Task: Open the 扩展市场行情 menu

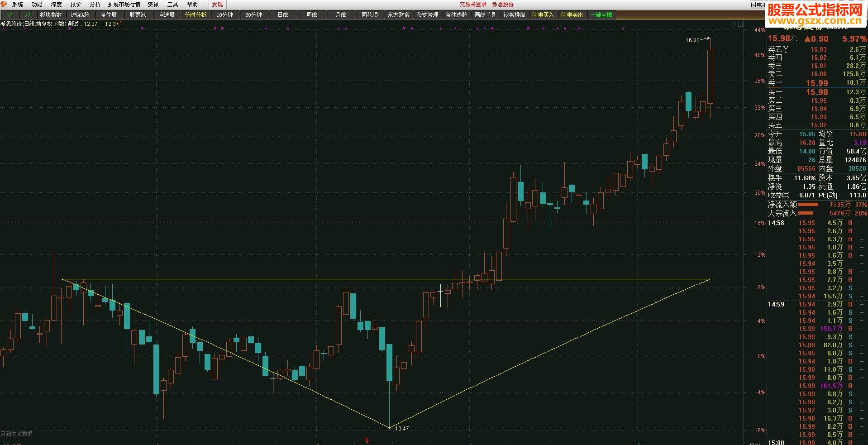Action: point(124,5)
